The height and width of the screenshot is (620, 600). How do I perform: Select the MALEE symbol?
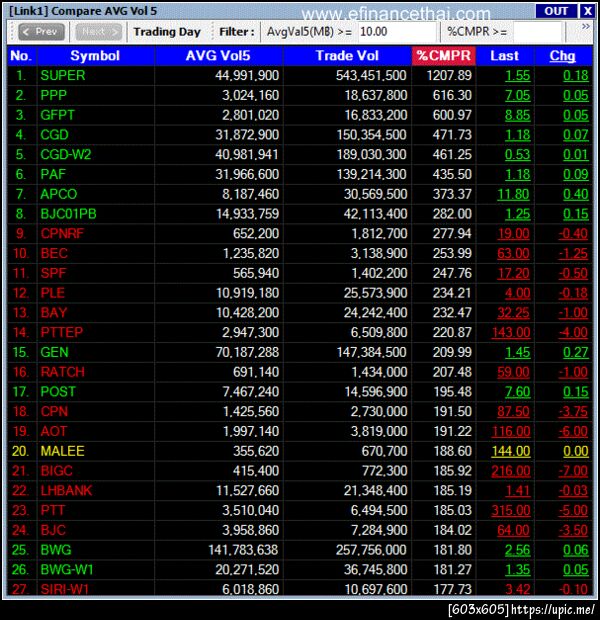62,451
